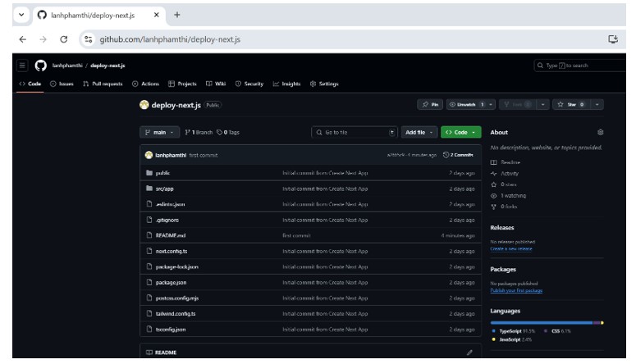Open the .eslintrc.json file
Image resolution: width=636 pixels, height=364 pixels.
tap(170, 204)
